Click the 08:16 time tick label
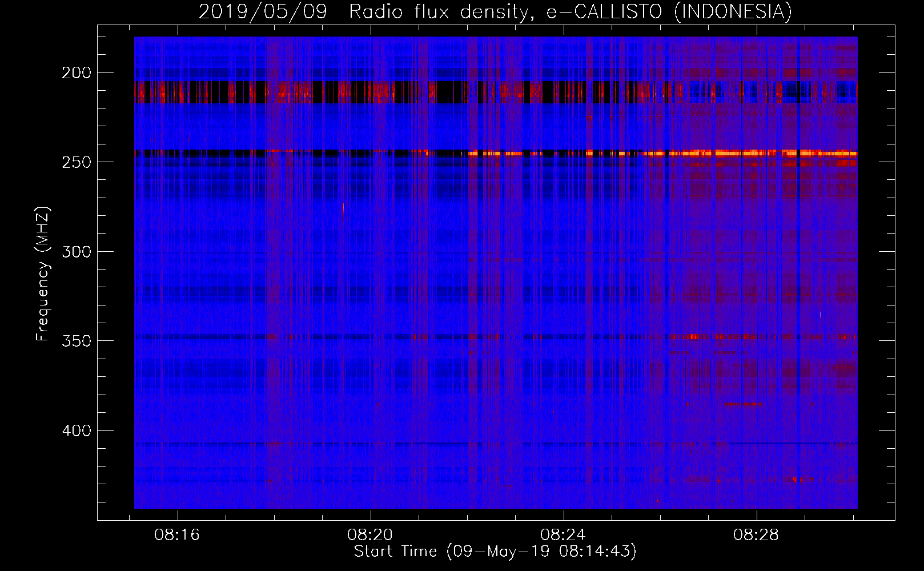The image size is (924, 571). [177, 535]
